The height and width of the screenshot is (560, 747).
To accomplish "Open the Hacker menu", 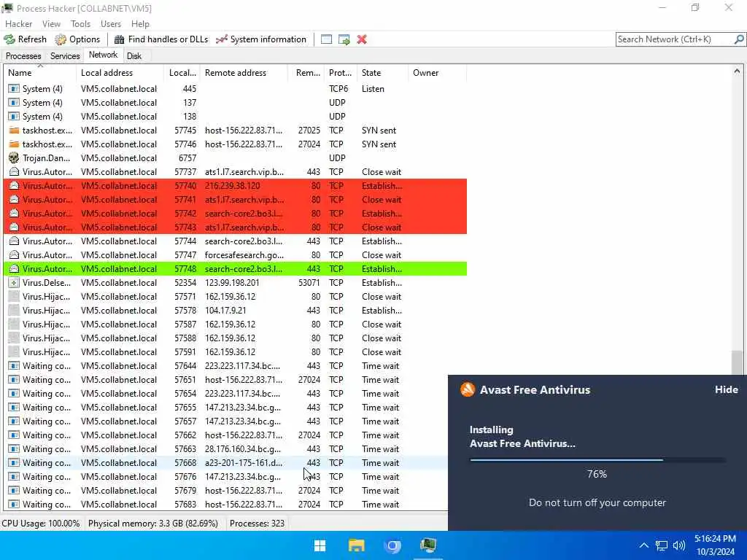I will point(18,24).
